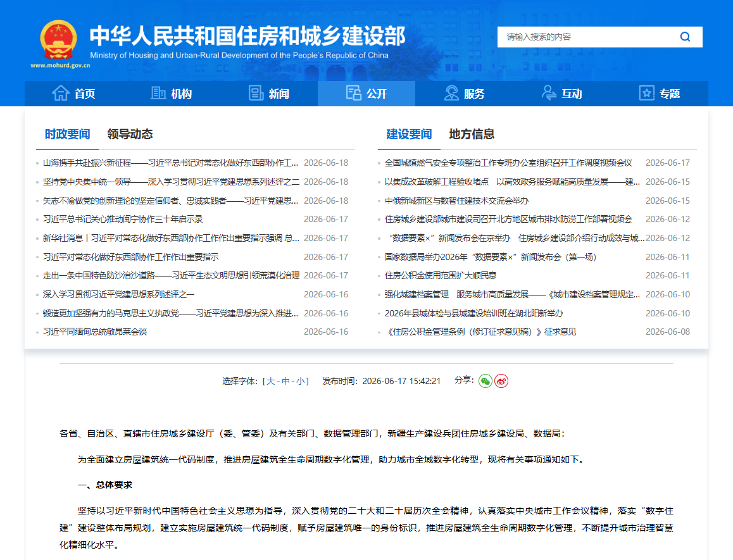Click the www.mohurd.gov.cn text under emblem
The height and width of the screenshot is (560, 733).
click(60, 65)
